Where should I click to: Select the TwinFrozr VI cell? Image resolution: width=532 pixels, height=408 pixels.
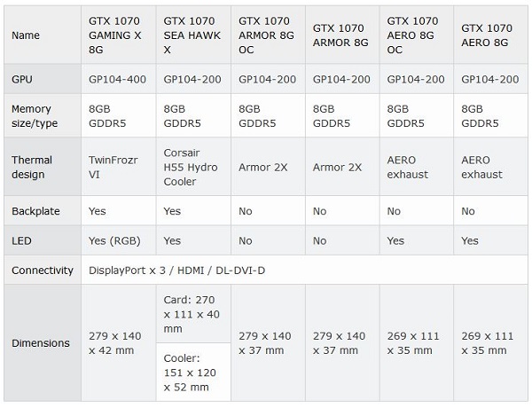[113, 167]
